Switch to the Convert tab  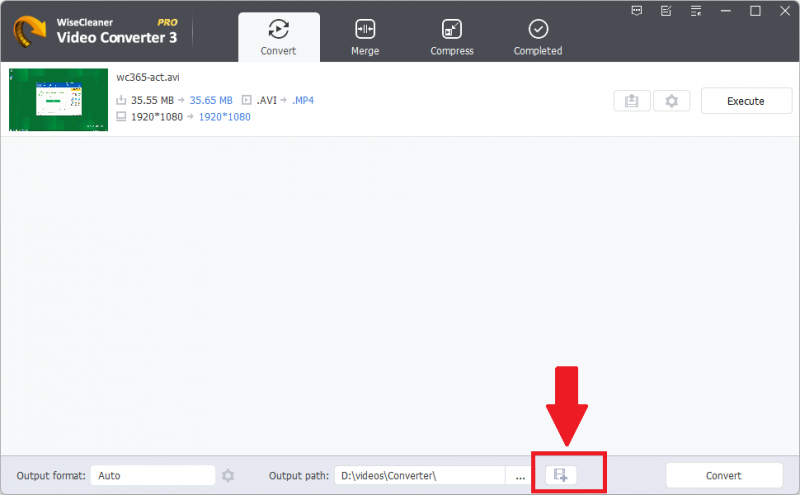279,37
